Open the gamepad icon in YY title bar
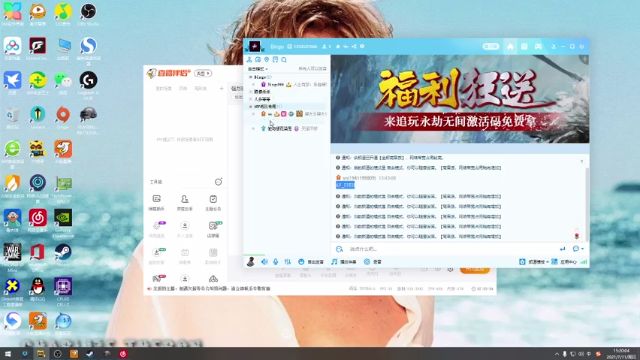 (538, 47)
